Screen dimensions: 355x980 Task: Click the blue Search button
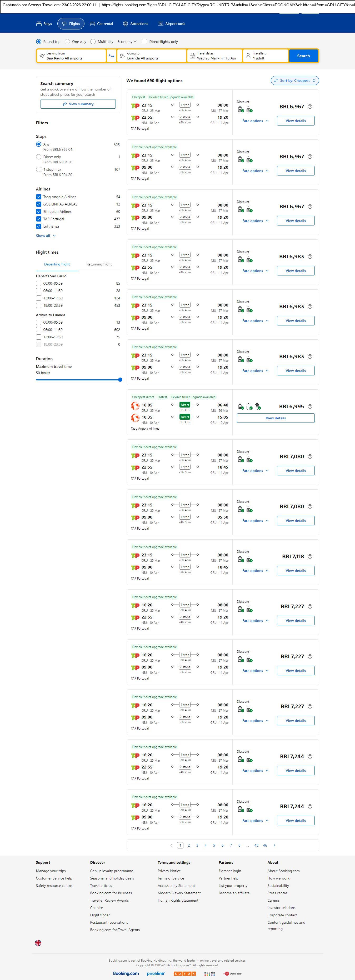[x=303, y=56]
